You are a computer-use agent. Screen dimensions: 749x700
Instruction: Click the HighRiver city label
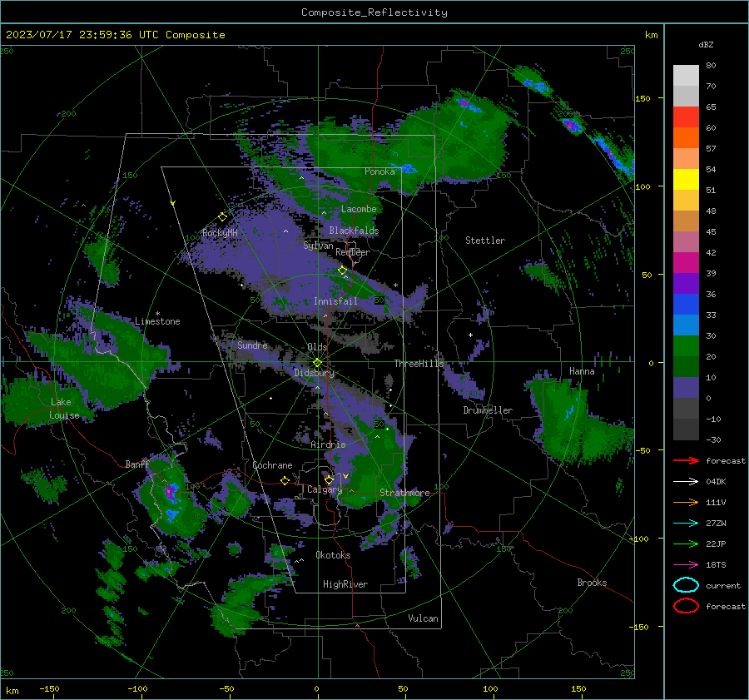[x=345, y=584]
